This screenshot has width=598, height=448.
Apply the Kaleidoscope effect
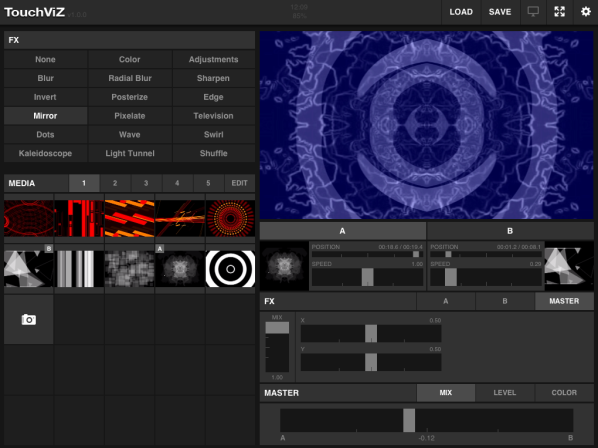click(45, 153)
